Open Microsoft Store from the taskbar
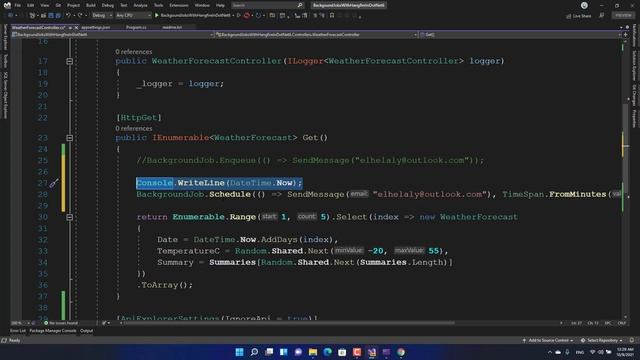Screen dimensions: 640x360 click(x=342, y=352)
